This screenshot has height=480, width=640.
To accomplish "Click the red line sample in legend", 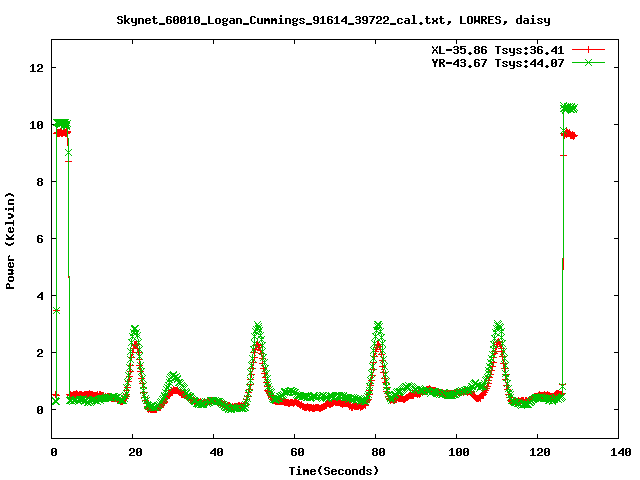I will [588, 50].
